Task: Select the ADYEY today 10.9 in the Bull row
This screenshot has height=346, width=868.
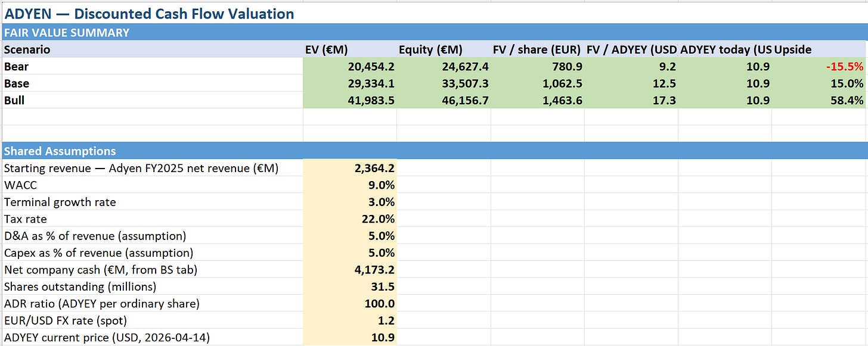Action: coord(725,100)
